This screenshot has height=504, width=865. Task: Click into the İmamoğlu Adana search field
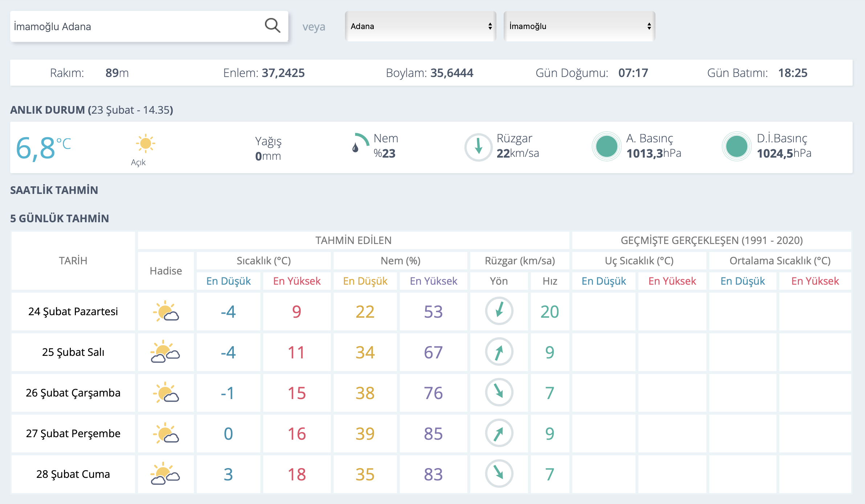pos(136,26)
